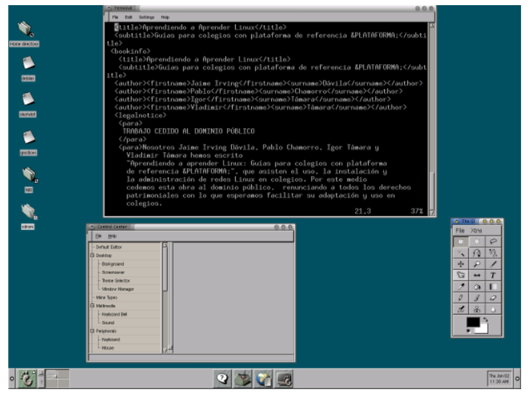Image resolution: width=532 pixels, height=398 pixels.
Task: Select Window Manager in Control Center tree
Action: pyautogui.click(x=118, y=289)
